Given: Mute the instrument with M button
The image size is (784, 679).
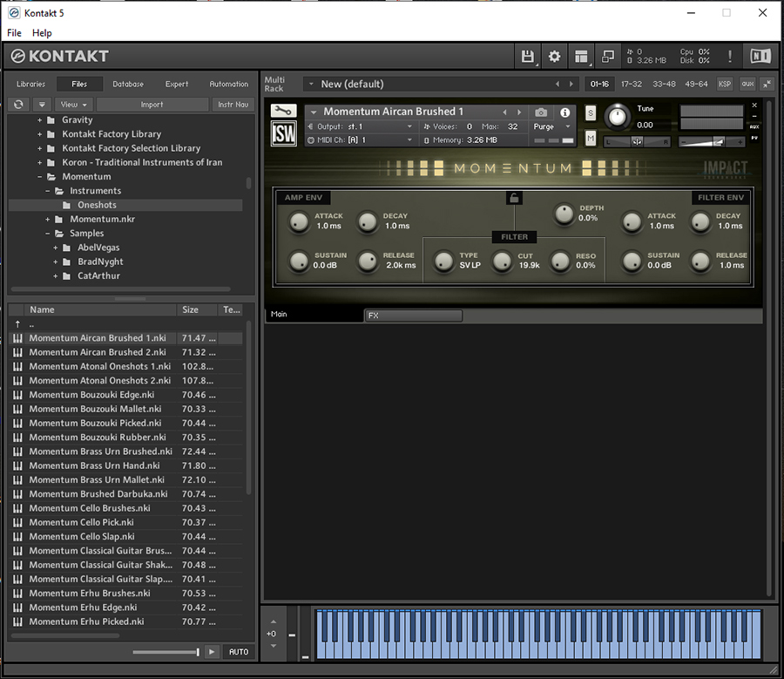Looking at the screenshot, I should point(591,138).
